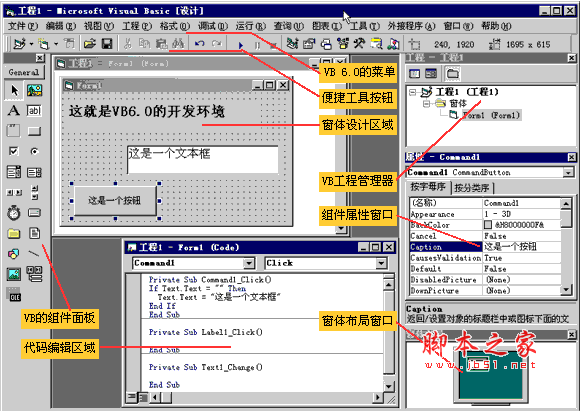This screenshot has width=583, height=411.
Task: Select the Image control tool
Action: 14,275
